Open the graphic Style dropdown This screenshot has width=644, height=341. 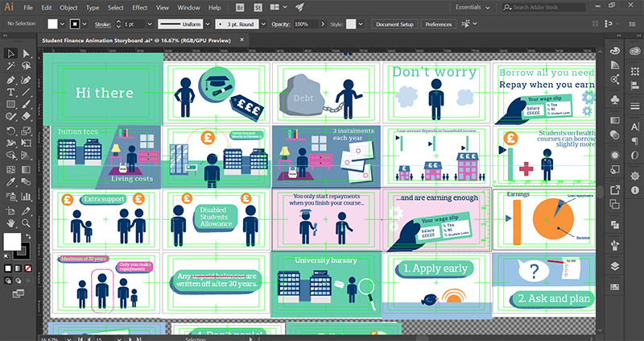(360, 24)
